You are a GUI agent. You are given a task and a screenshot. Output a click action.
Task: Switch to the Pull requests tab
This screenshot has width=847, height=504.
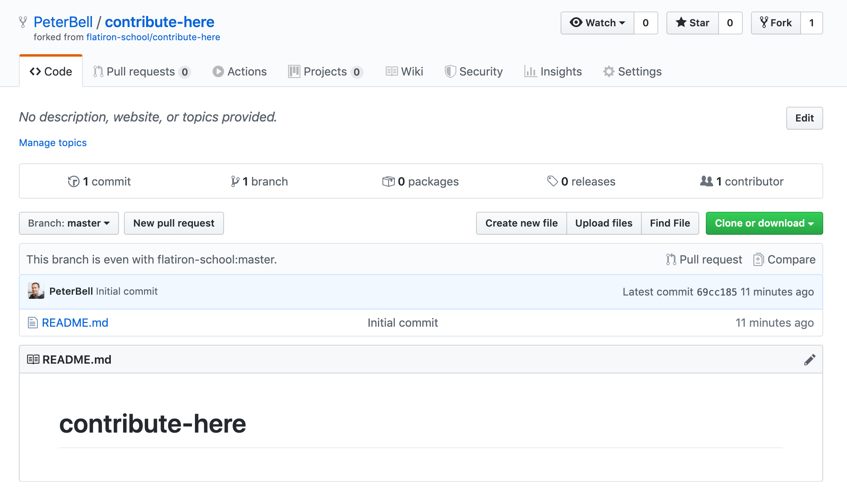coord(142,71)
